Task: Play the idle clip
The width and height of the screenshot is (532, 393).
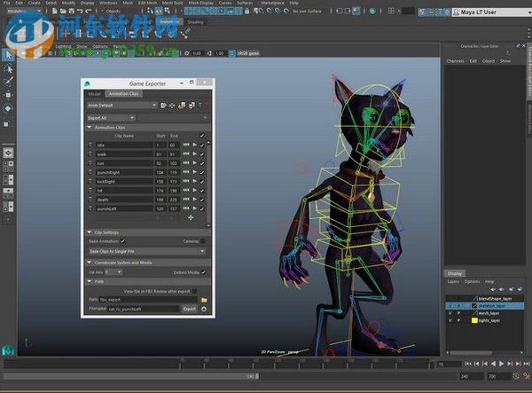Action: [x=195, y=145]
